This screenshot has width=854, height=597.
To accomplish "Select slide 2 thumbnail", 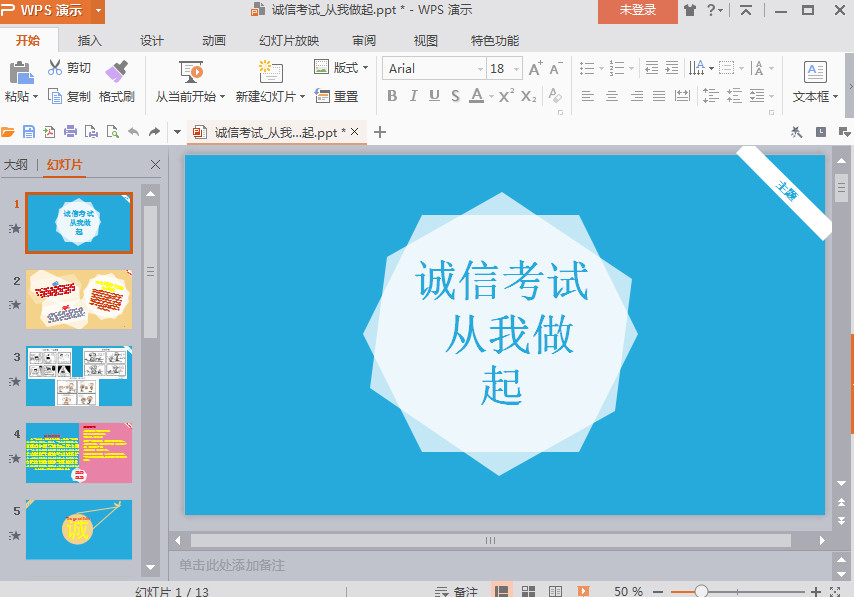I will [x=79, y=300].
